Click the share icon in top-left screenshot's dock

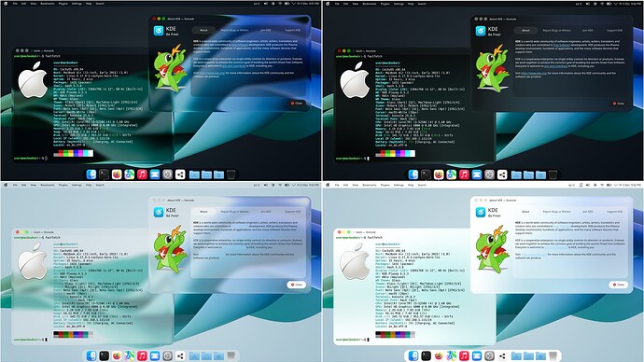tap(180, 174)
